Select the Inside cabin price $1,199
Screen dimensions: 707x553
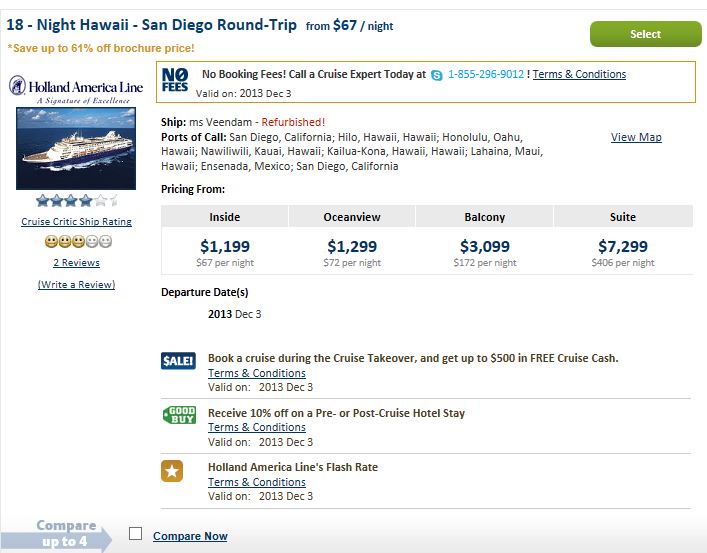coord(225,246)
